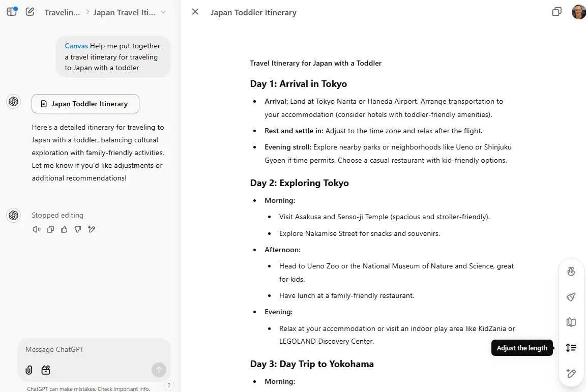The image size is (586, 392).
Task: Mark the response with thumbs up
Action: [x=64, y=229]
